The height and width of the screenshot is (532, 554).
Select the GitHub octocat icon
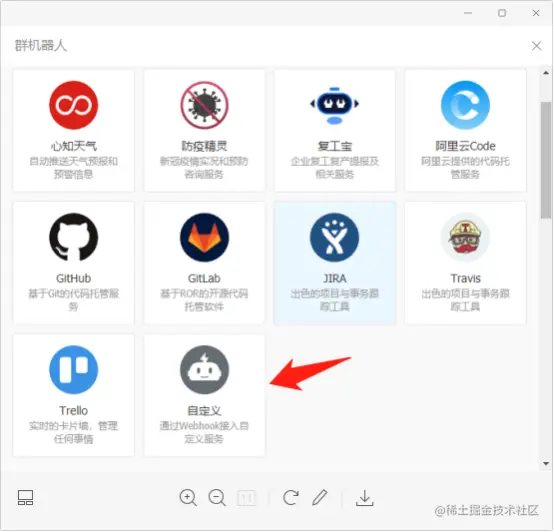coord(73,237)
